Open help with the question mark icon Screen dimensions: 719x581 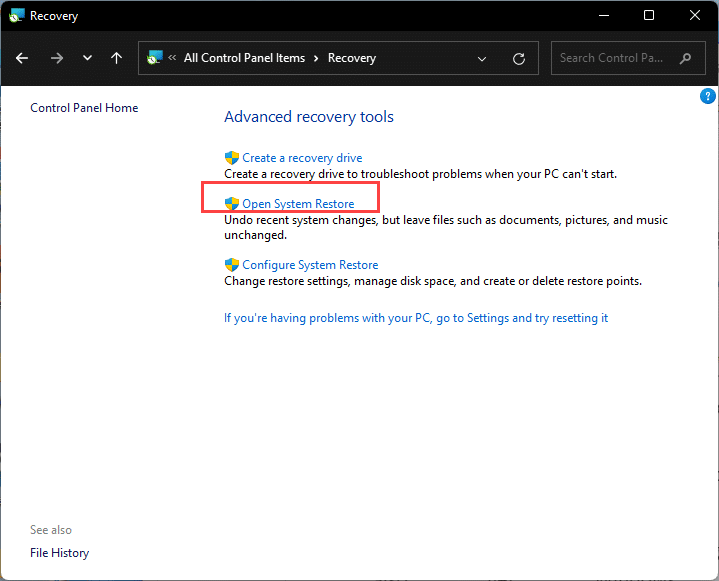[x=707, y=96]
